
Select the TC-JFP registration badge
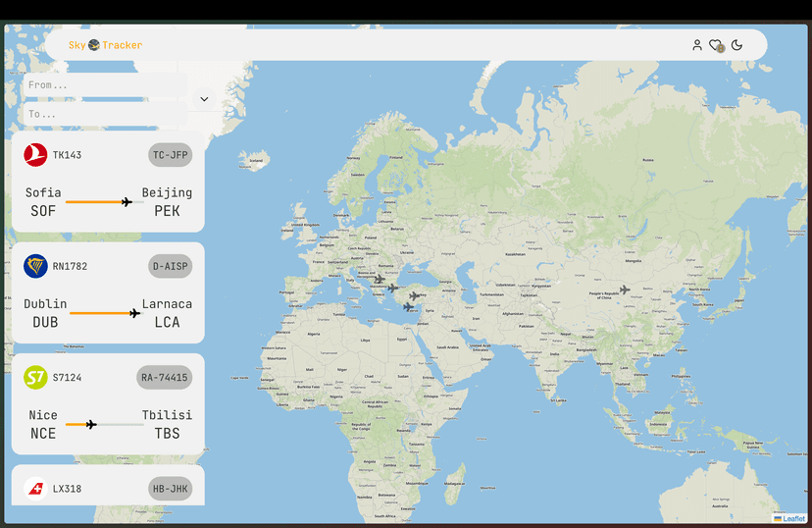click(171, 155)
